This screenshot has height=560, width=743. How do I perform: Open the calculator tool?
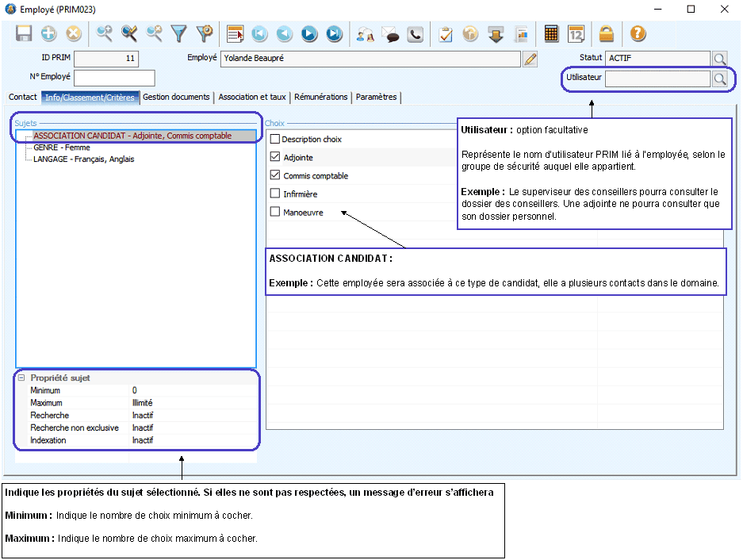click(x=551, y=34)
